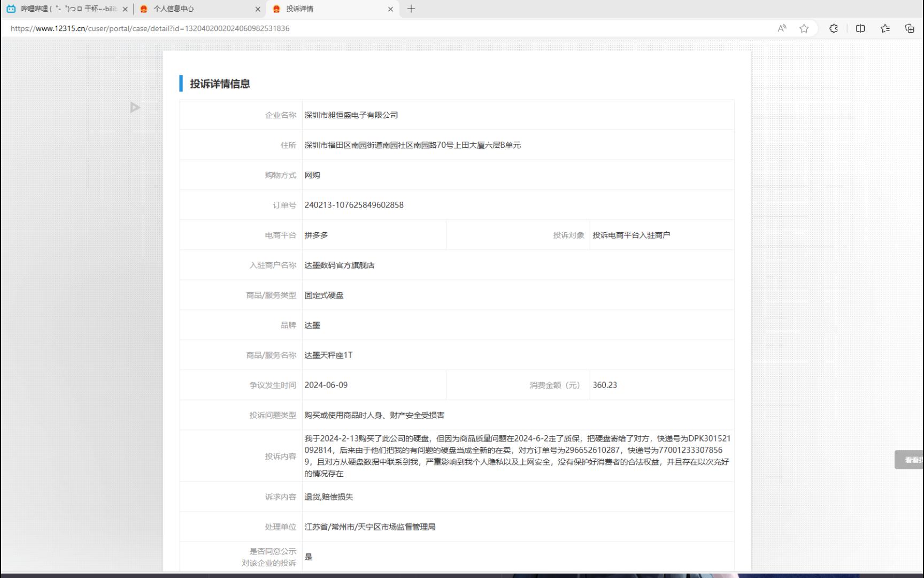Click the 达墨数码官方旗舰店 merchant name
This screenshot has width=924, height=578.
[340, 265]
